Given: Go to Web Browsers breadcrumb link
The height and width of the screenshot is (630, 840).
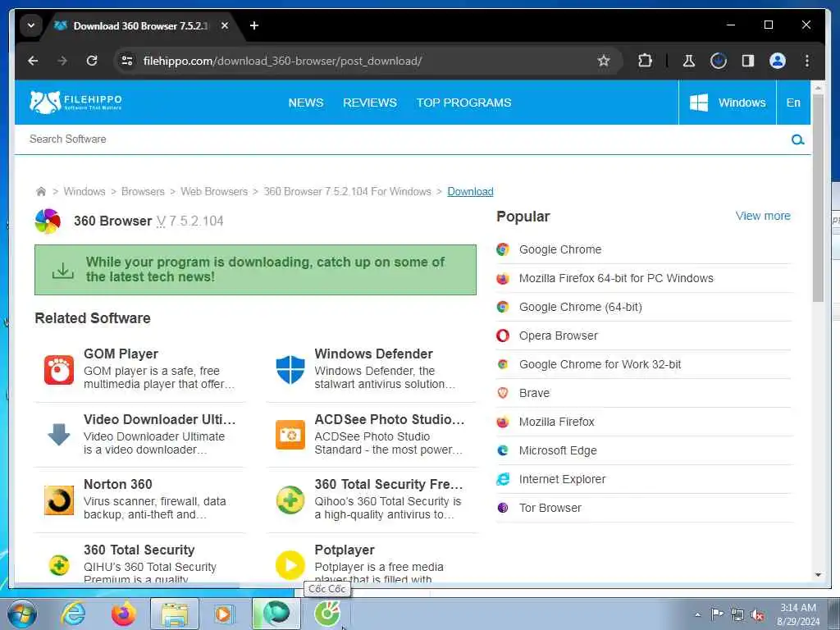Looking at the screenshot, I should point(214,192).
